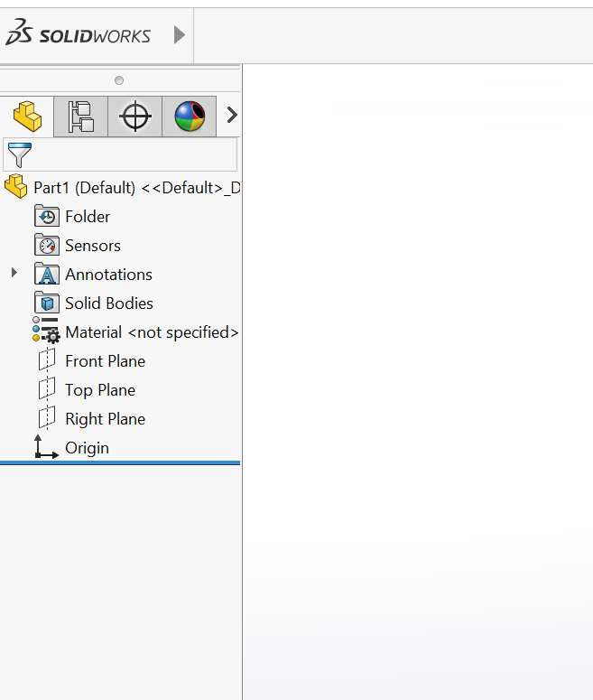Image resolution: width=593 pixels, height=700 pixels.
Task: Click the feature tree filter funnel icon
Action: point(19,154)
